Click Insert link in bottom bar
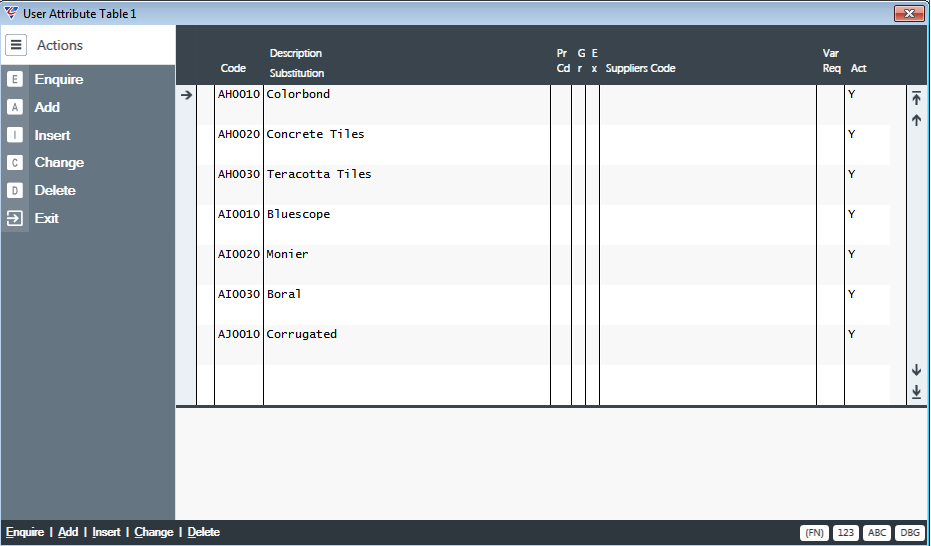Image resolution: width=931 pixels, height=546 pixels. click(x=106, y=532)
